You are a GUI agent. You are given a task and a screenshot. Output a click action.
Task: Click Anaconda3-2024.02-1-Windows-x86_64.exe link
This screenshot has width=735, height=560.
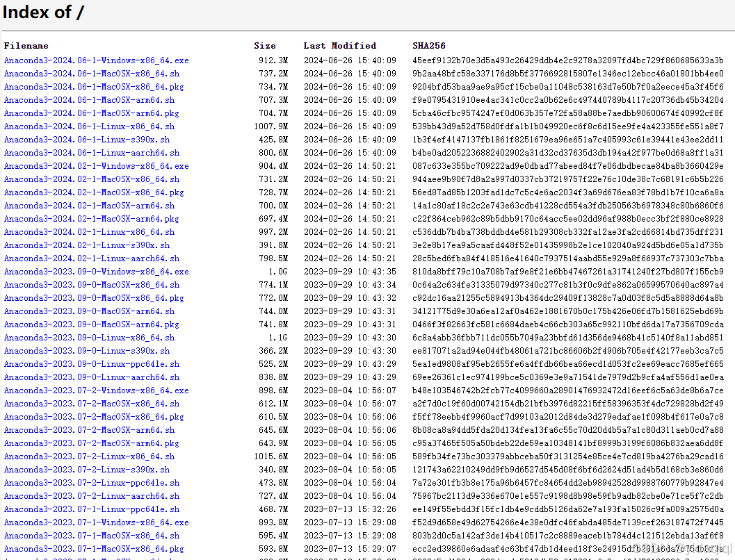click(x=96, y=166)
